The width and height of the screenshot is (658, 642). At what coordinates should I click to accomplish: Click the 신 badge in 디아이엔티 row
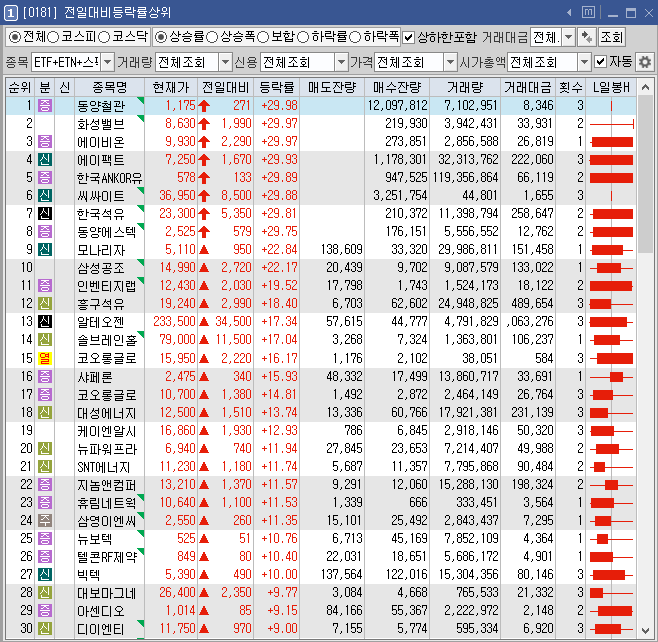(45, 629)
